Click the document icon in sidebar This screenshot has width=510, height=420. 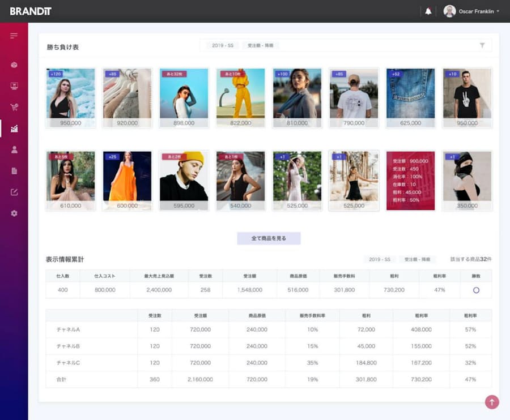tap(14, 170)
